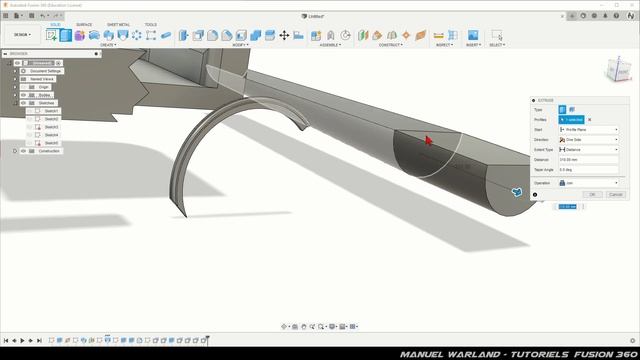Click the Redo arrow
Screen dimensions: 640x360
[56, 16]
